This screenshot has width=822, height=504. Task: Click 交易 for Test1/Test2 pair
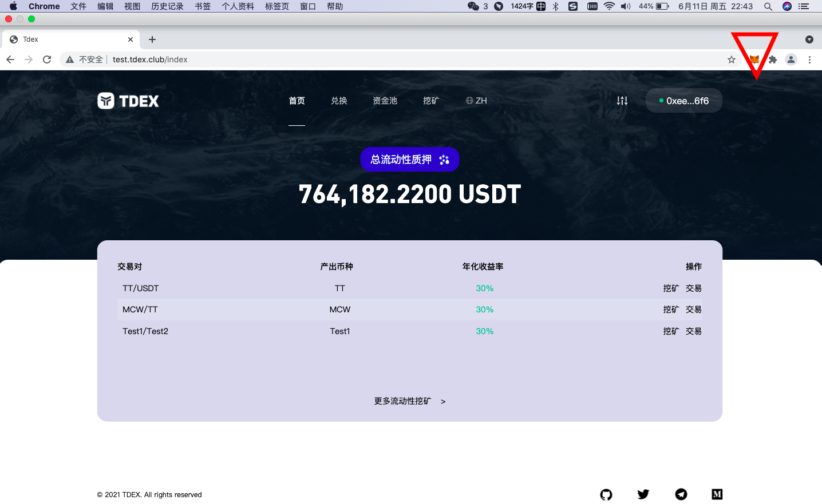pos(694,331)
